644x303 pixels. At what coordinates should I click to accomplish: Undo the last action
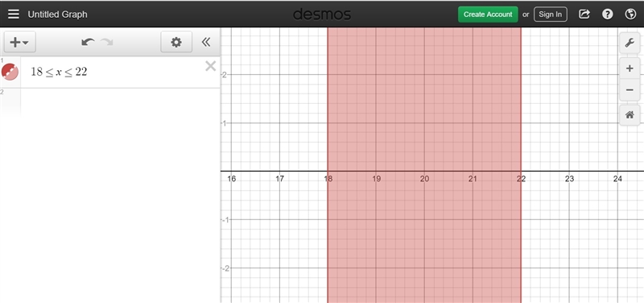(x=88, y=42)
